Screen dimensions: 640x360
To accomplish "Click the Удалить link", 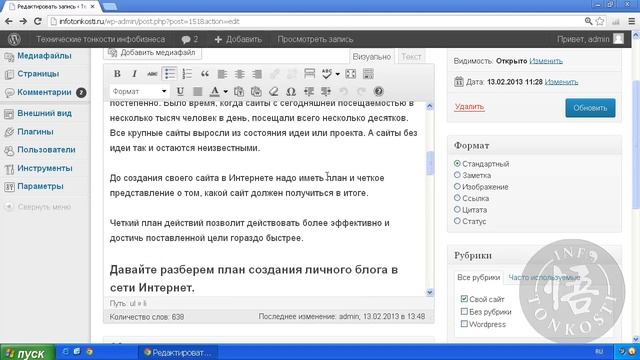I will tap(469, 107).
